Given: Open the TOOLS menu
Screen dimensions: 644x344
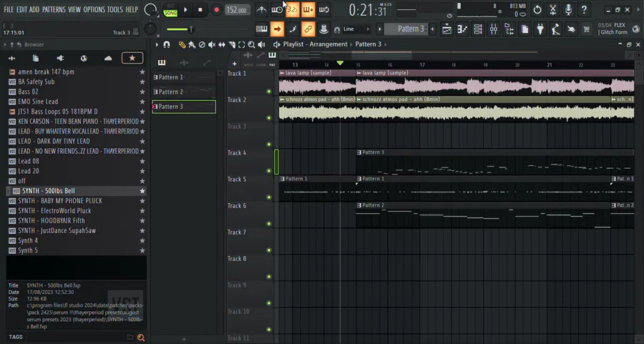Looking at the screenshot, I should [x=115, y=9].
